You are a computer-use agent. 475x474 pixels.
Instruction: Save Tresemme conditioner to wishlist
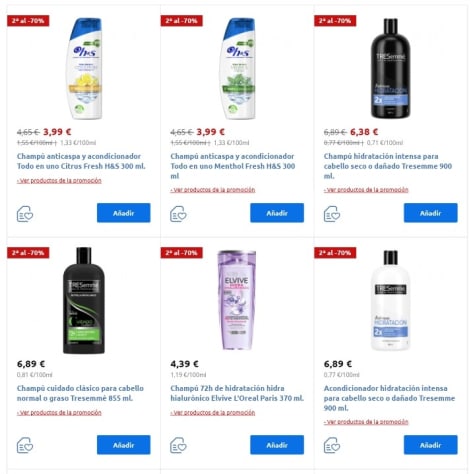tap(332, 445)
